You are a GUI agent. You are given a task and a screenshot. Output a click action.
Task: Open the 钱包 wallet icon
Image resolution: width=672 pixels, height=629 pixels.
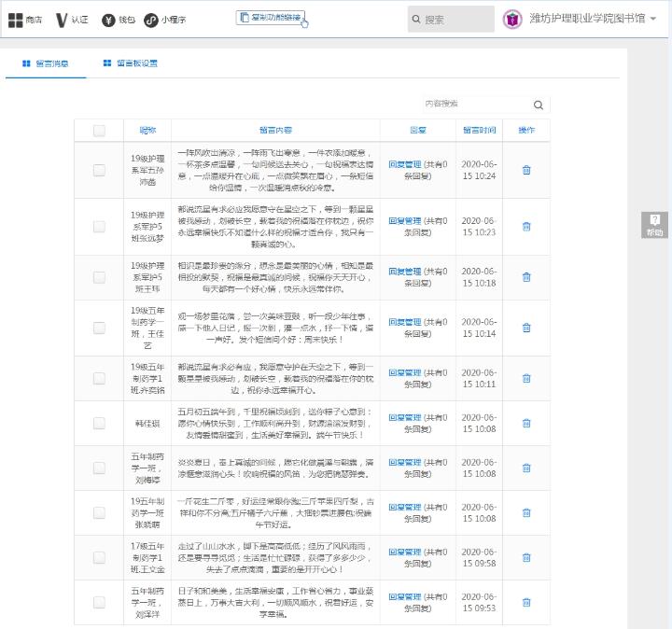pyautogui.click(x=119, y=20)
